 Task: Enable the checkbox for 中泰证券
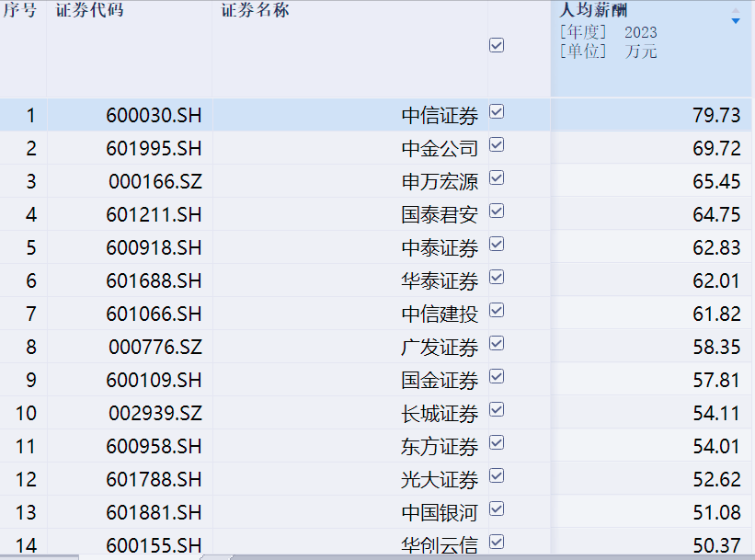click(497, 246)
